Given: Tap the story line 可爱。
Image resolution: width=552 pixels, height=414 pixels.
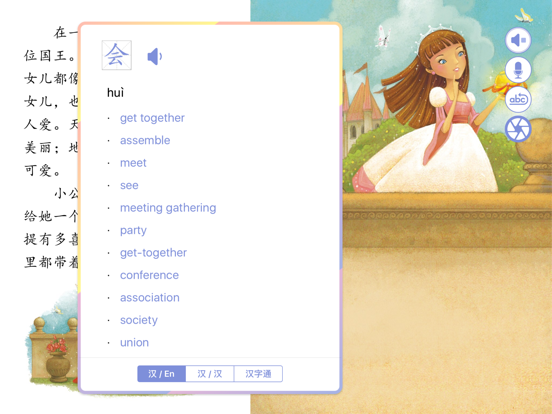Looking at the screenshot, I should [43, 170].
